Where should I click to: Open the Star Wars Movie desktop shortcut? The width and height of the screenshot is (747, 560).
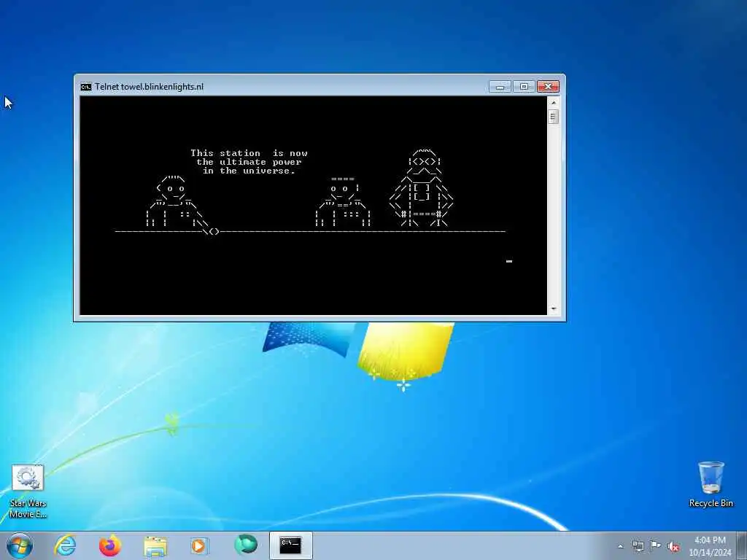[x=28, y=491]
